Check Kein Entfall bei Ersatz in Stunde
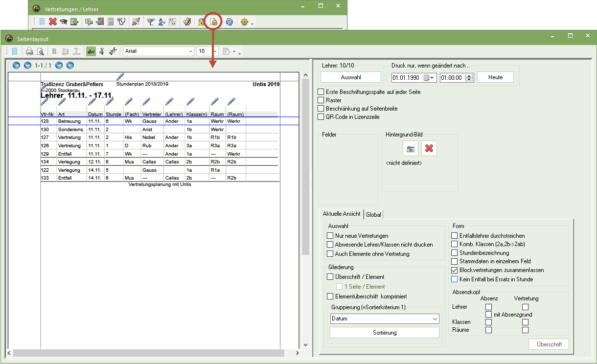The height and width of the screenshot is (364, 597). 455,279
